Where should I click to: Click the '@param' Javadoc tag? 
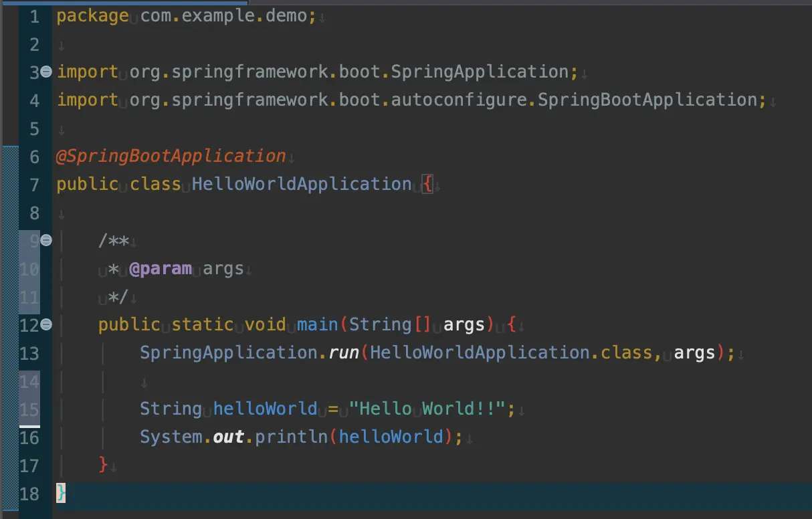pos(161,269)
